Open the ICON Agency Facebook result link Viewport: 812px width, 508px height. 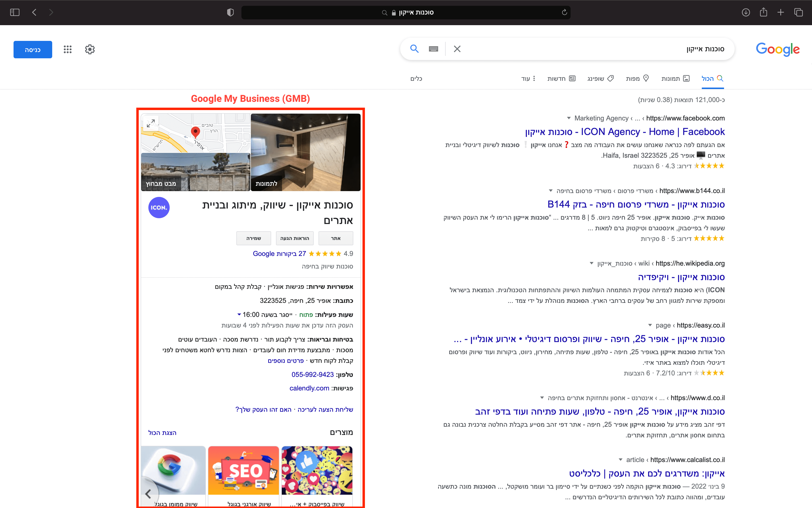625,132
